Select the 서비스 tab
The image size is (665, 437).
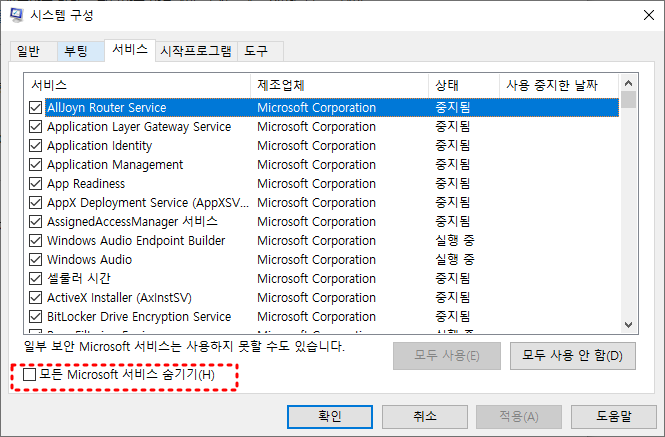point(130,50)
